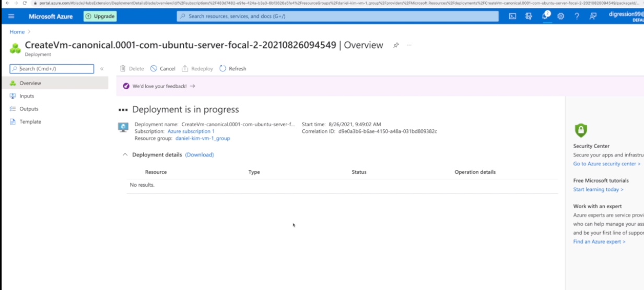Download the deployment details
This screenshot has width=644, height=290.
click(x=200, y=155)
